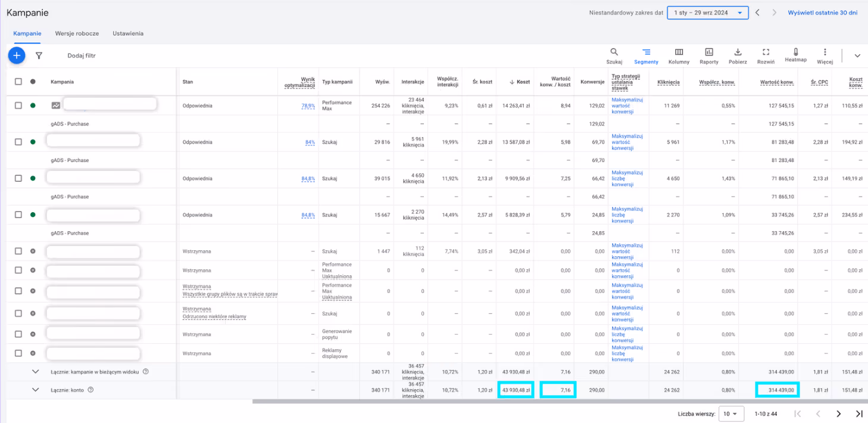Open the date range dropdown

point(708,13)
